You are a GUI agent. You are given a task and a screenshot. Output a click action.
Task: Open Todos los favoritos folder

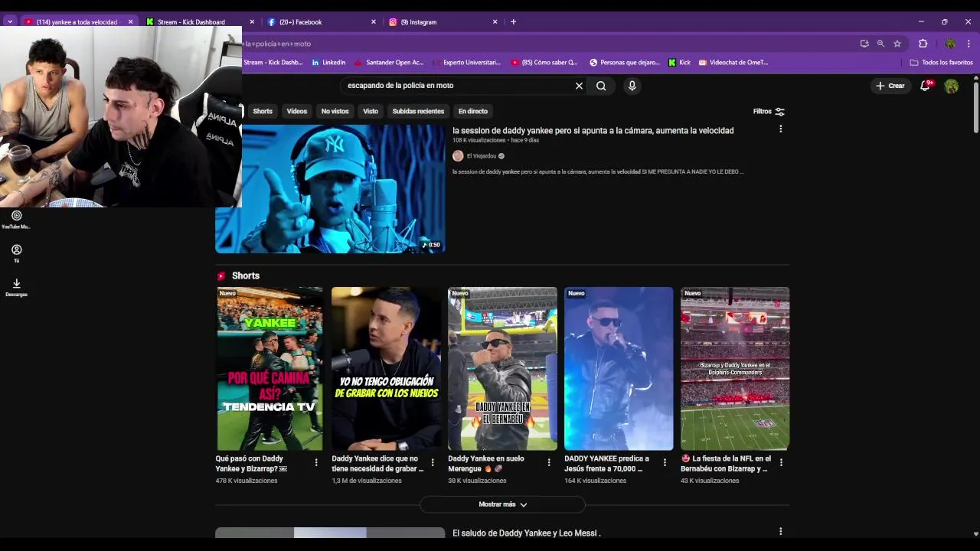click(x=941, y=63)
